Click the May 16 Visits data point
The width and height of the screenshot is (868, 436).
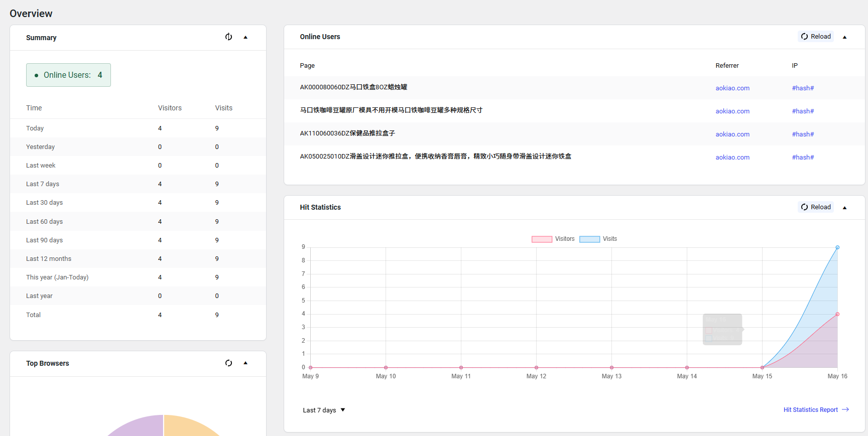[837, 247]
